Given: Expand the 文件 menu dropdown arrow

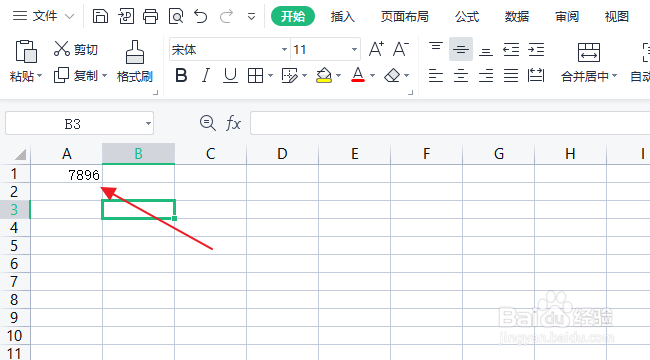Looking at the screenshot, I should (70, 17).
